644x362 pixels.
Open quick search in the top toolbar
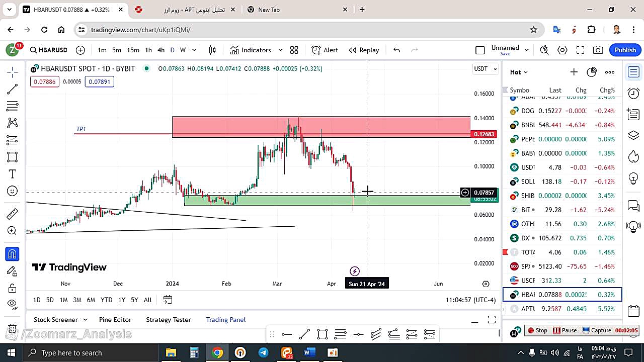(544, 50)
